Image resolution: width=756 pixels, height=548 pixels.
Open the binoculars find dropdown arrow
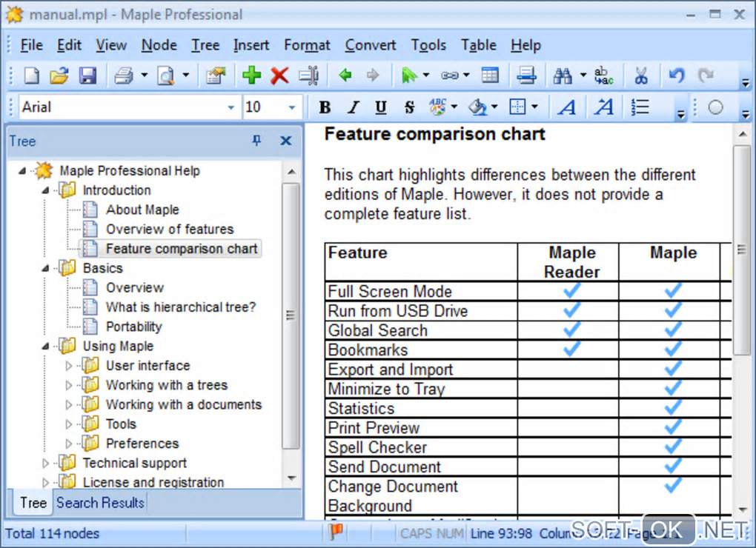pos(583,75)
